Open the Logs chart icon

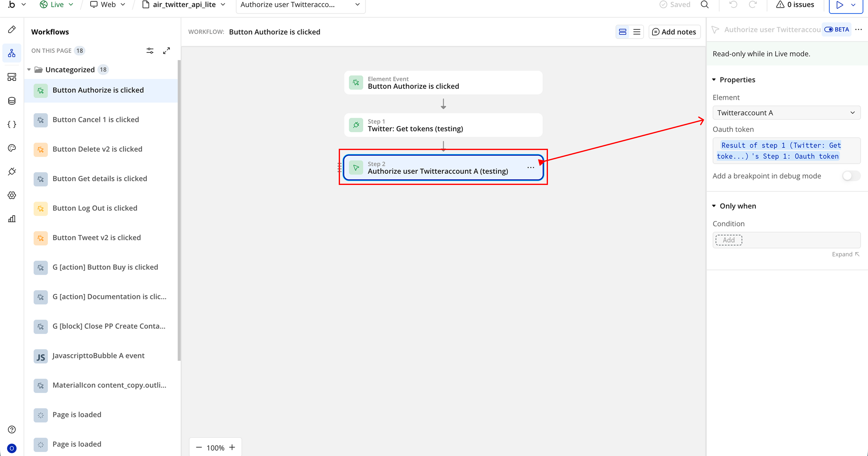pos(12,219)
